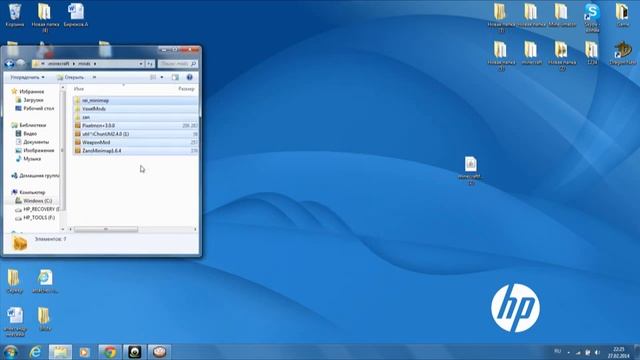Click the search box in Explorer
This screenshot has height=360, width=640.
(x=178, y=64)
